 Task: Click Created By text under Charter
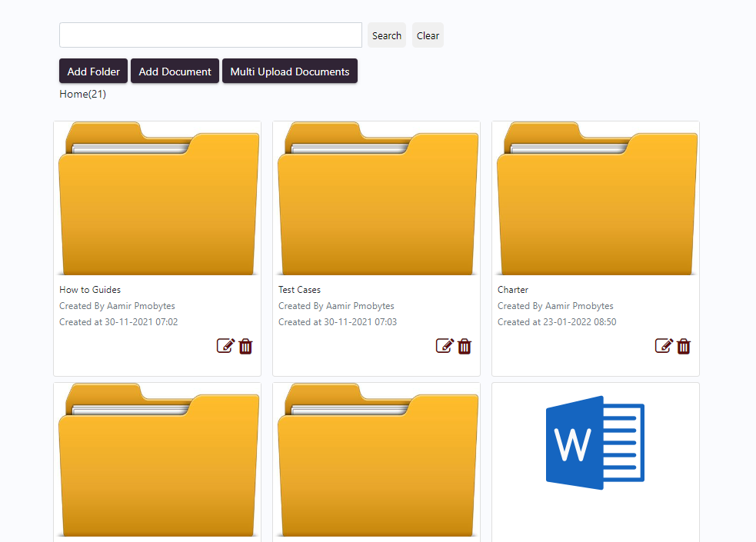click(x=555, y=306)
